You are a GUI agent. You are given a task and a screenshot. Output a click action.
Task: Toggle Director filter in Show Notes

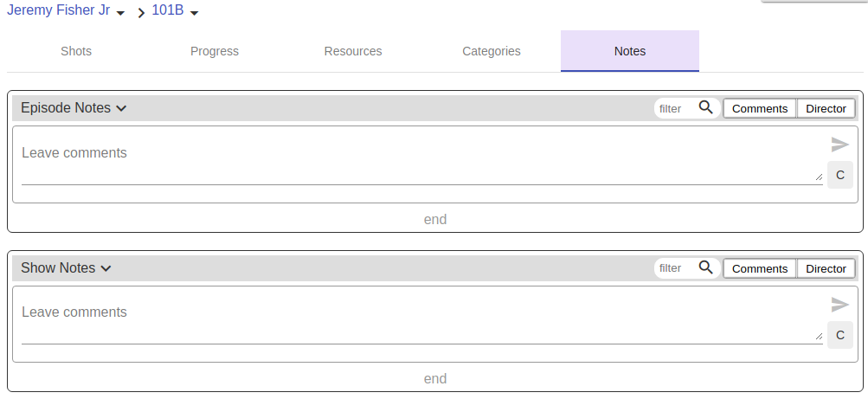[826, 268]
